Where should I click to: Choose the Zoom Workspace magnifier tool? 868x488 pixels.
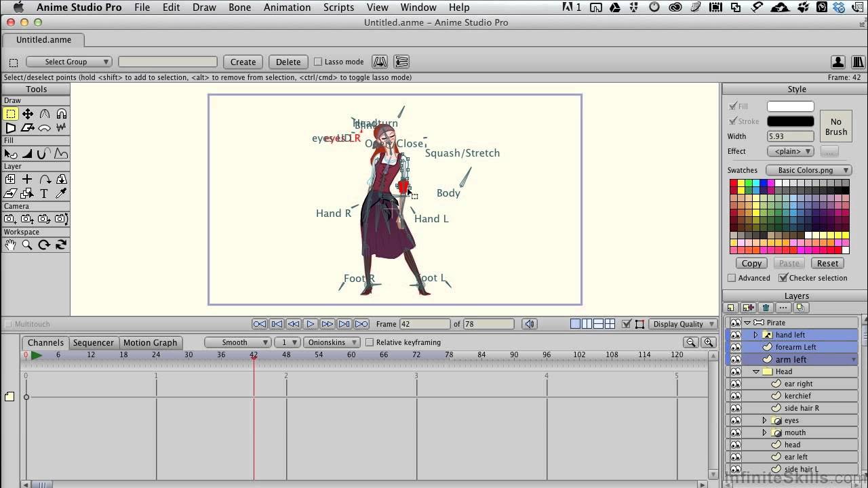pyautogui.click(x=28, y=245)
